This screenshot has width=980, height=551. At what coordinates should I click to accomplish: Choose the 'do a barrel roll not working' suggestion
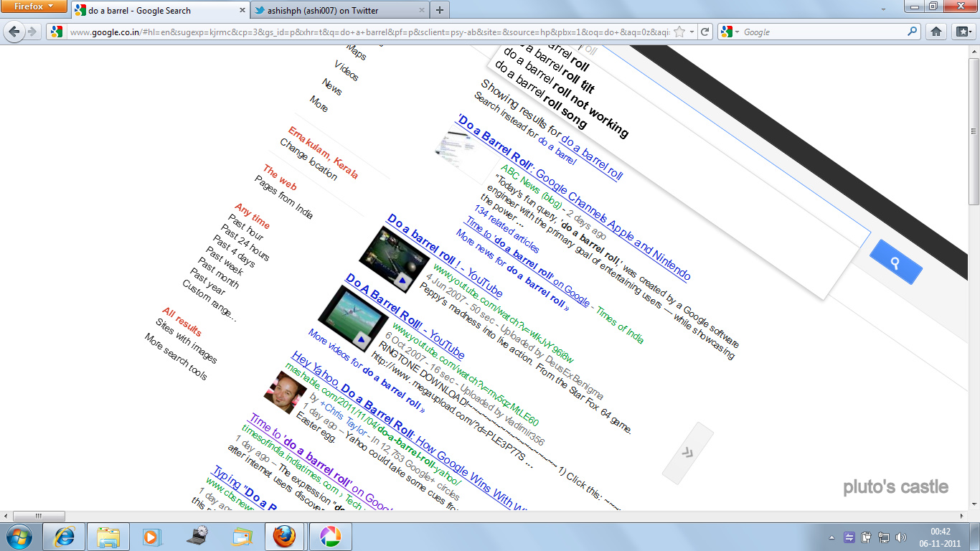(565, 92)
